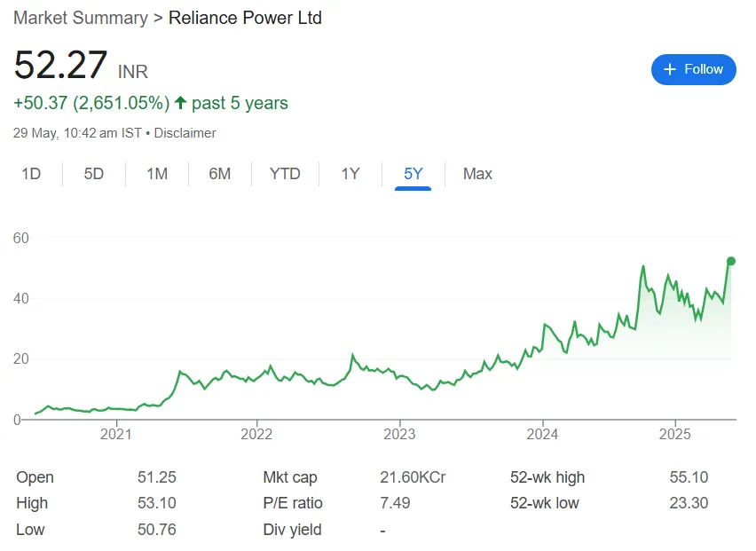Show the Max chart range
The image size is (756, 551).
coord(477,174)
